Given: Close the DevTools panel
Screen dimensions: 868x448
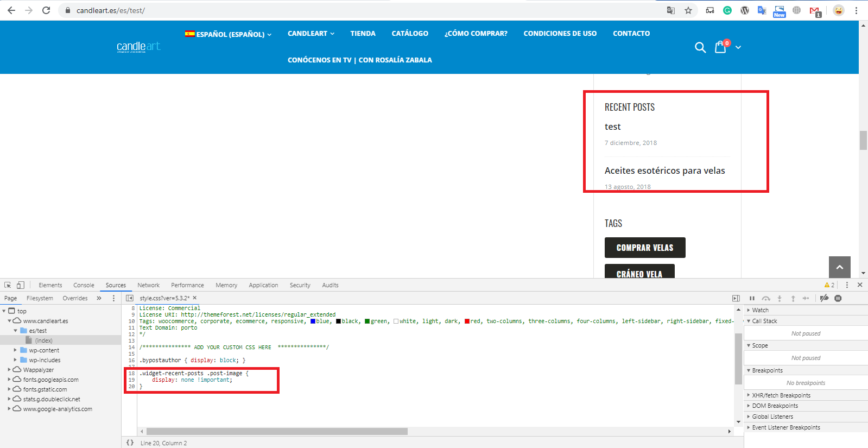Looking at the screenshot, I should pyautogui.click(x=860, y=285).
